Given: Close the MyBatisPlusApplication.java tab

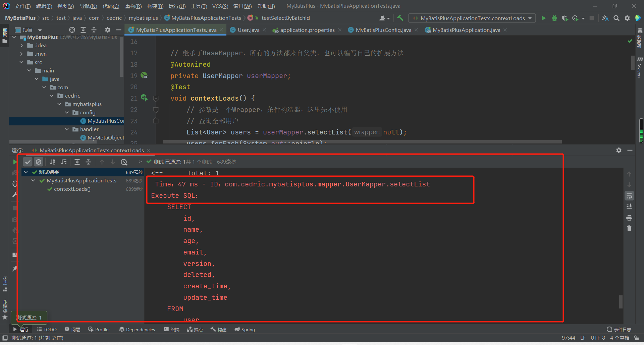Looking at the screenshot, I should tap(505, 30).
